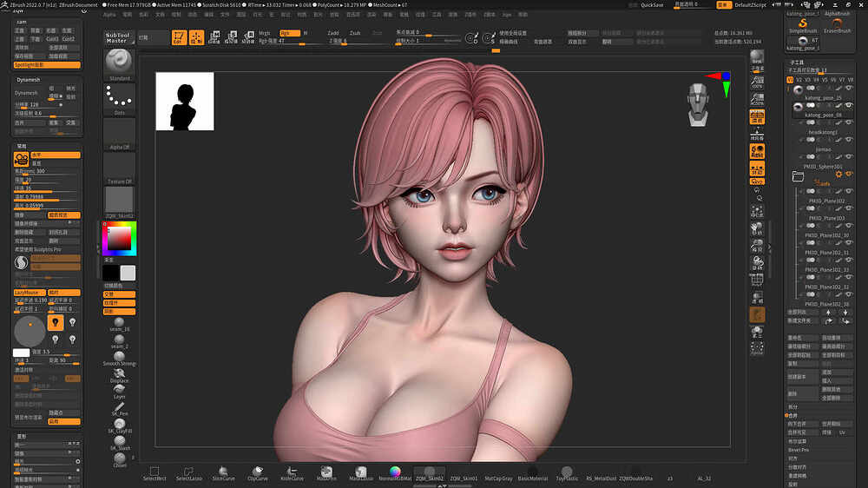Toggle Zadd sculpt mode
This screenshot has width=868, height=488.
point(333,33)
